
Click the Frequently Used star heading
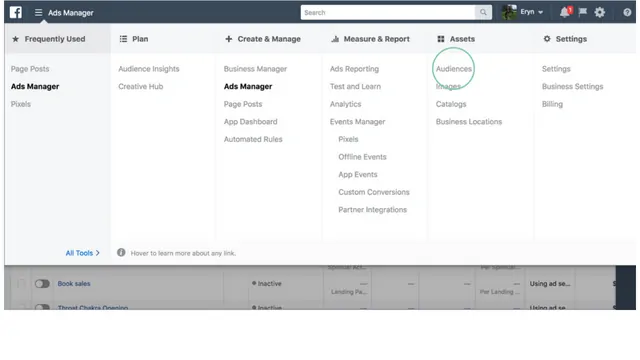(x=49, y=39)
